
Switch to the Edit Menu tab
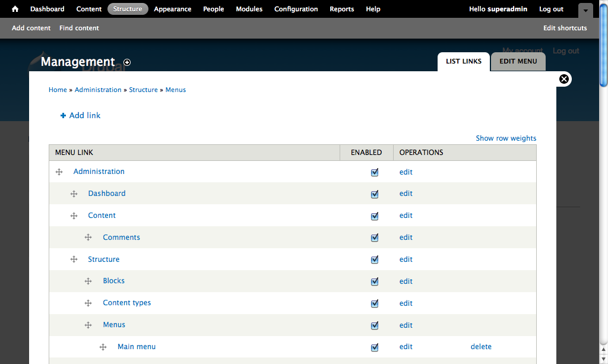518,61
